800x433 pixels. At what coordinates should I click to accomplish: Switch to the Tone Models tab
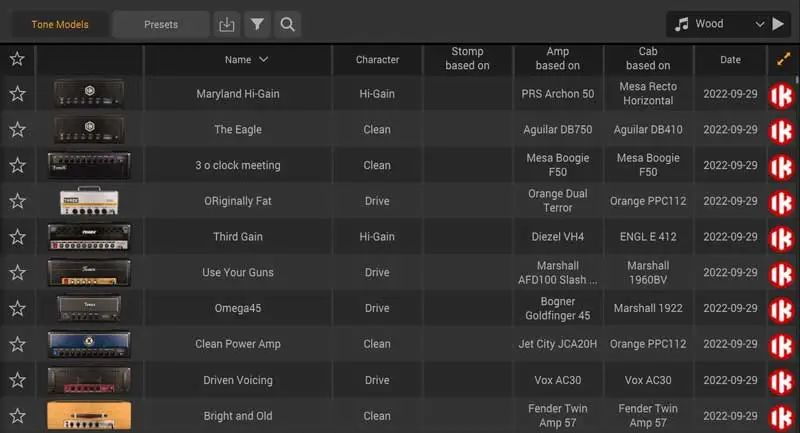click(x=60, y=24)
